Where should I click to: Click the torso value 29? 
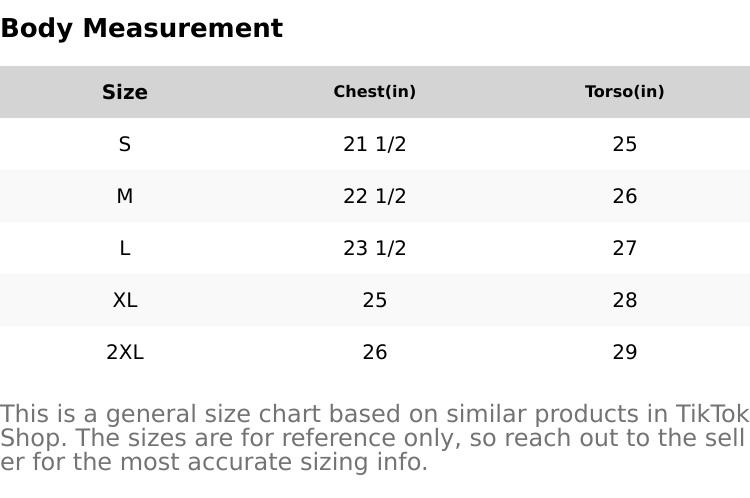[x=625, y=352]
